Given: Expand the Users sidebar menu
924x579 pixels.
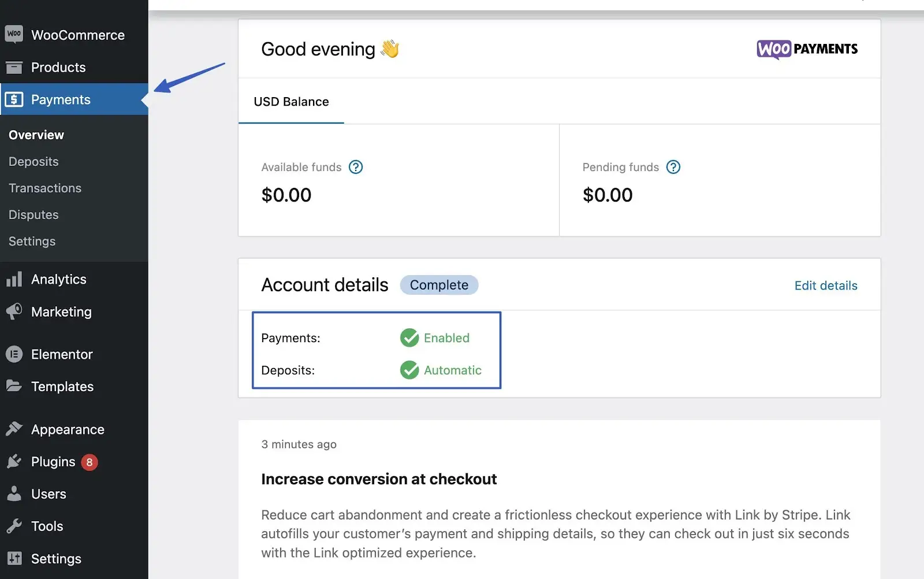Looking at the screenshot, I should coord(48,493).
